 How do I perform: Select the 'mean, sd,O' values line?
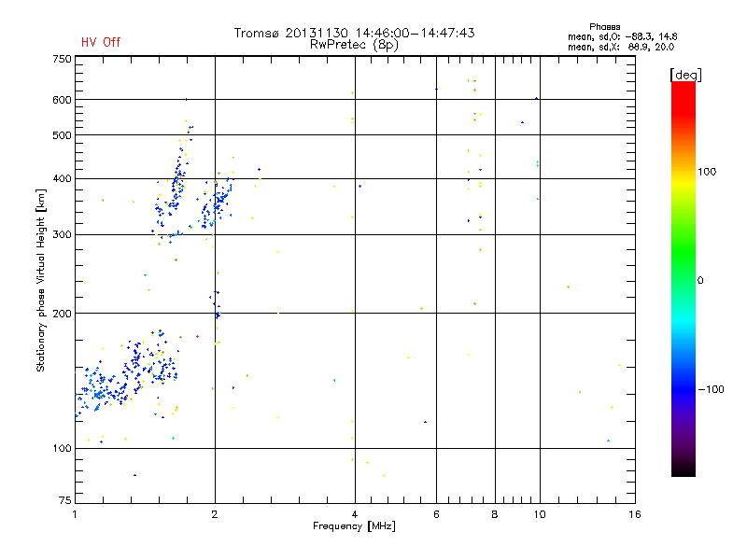622,36
